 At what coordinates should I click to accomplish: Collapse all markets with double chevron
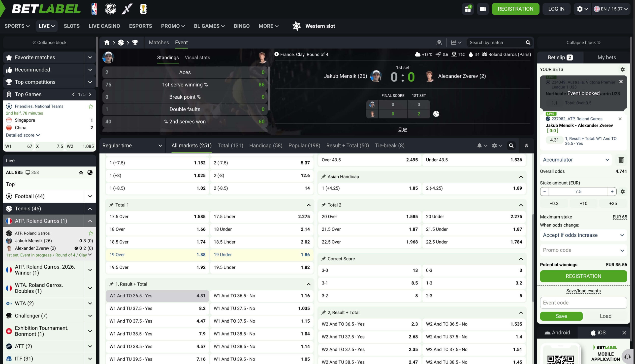pyautogui.click(x=526, y=145)
